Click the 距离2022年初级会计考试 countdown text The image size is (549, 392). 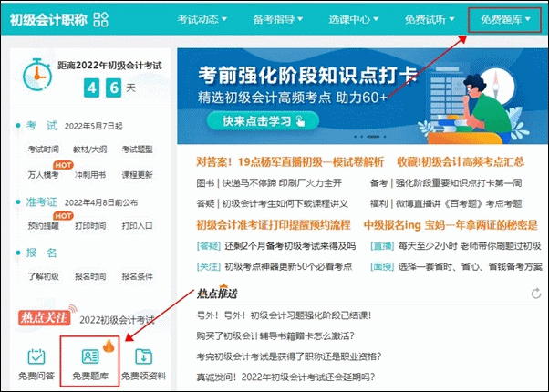tap(109, 65)
